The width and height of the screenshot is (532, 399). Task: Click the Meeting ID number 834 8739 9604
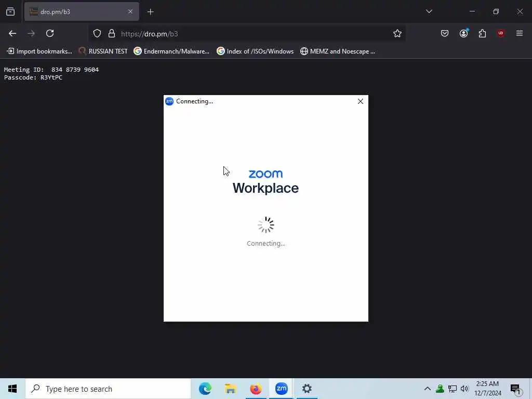[x=75, y=70]
